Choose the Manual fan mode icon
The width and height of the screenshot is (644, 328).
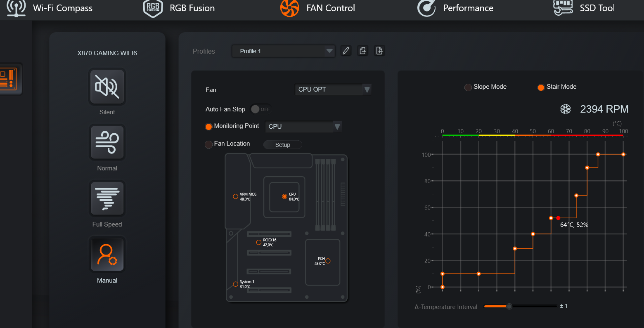107,255
